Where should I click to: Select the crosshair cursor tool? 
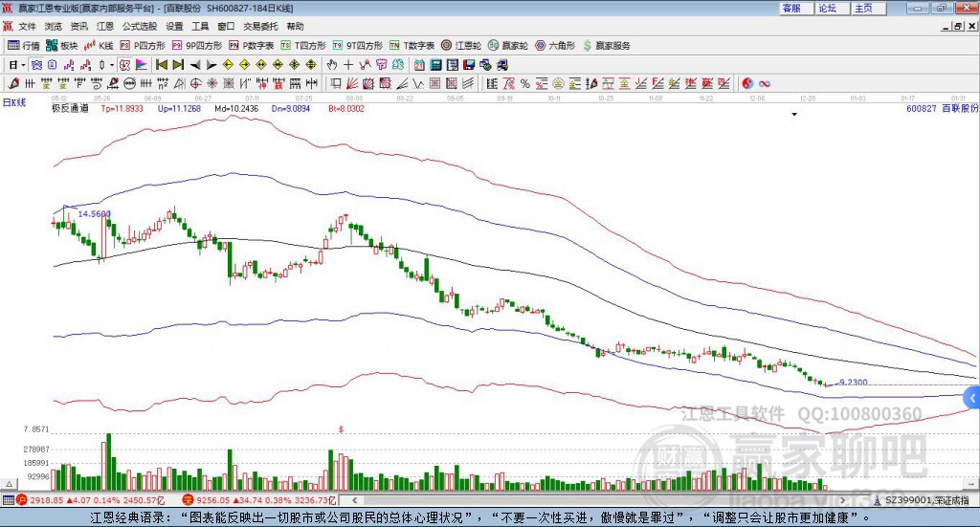tap(348, 64)
